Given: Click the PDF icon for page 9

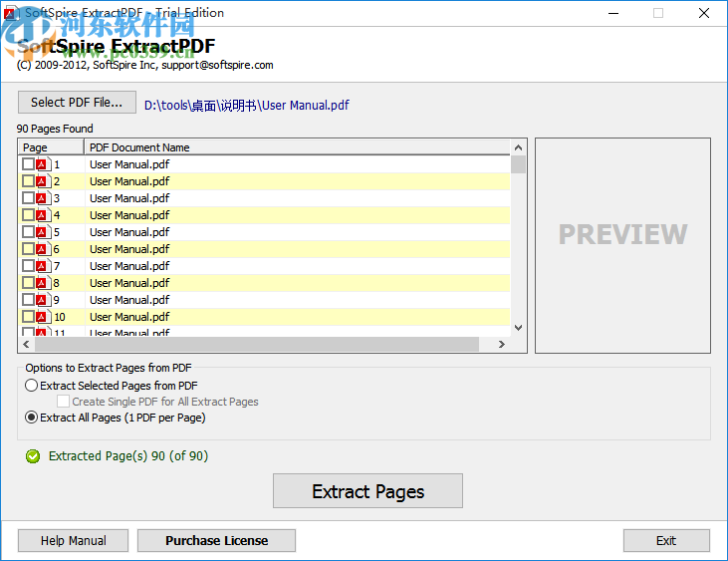Looking at the screenshot, I should (x=43, y=300).
